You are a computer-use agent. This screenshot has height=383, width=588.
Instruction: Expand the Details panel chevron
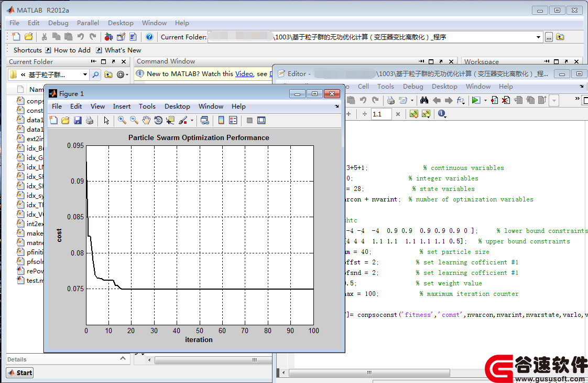(x=123, y=358)
